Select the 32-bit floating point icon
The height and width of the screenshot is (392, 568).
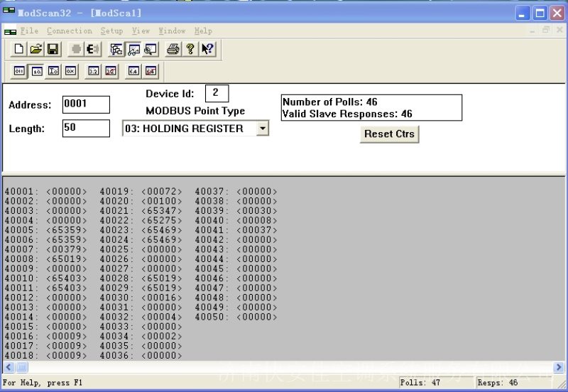coord(94,71)
